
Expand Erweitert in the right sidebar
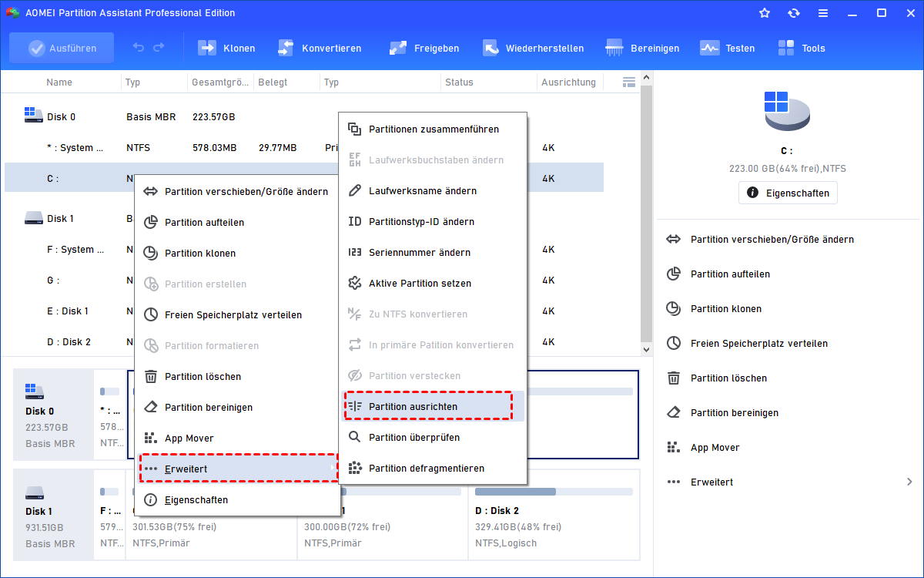pyautogui.click(x=789, y=482)
